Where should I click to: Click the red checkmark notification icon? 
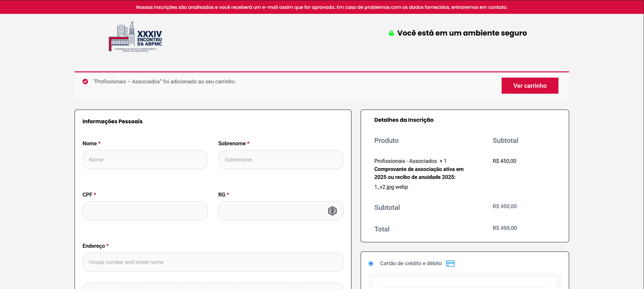click(85, 81)
